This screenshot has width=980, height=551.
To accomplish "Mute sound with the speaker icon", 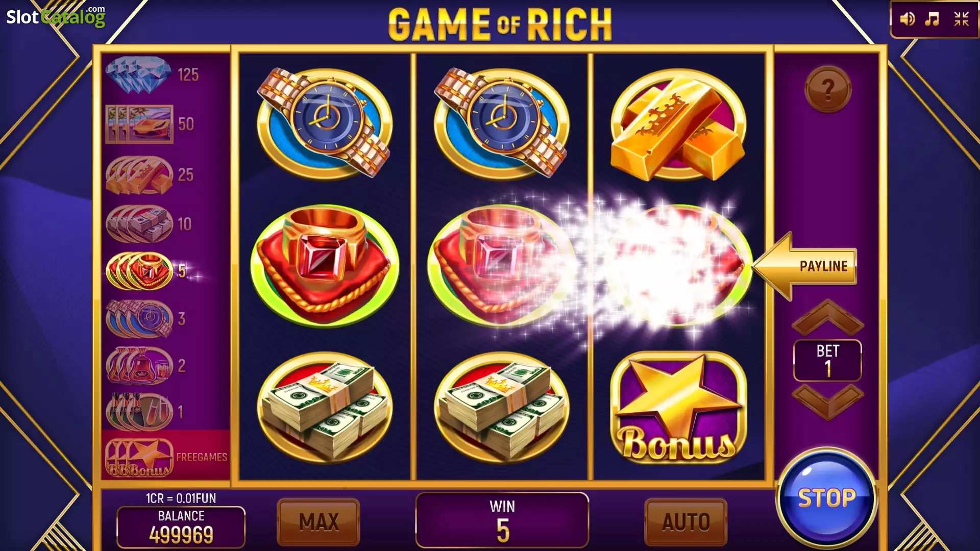I will pos(907,19).
